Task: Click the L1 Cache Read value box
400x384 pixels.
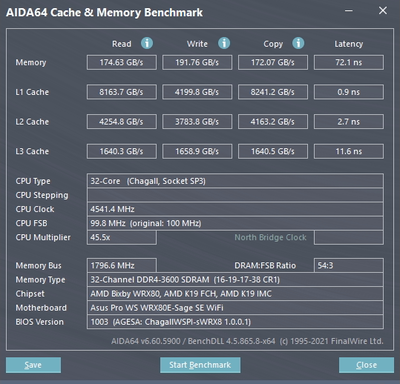Action: pos(122,92)
